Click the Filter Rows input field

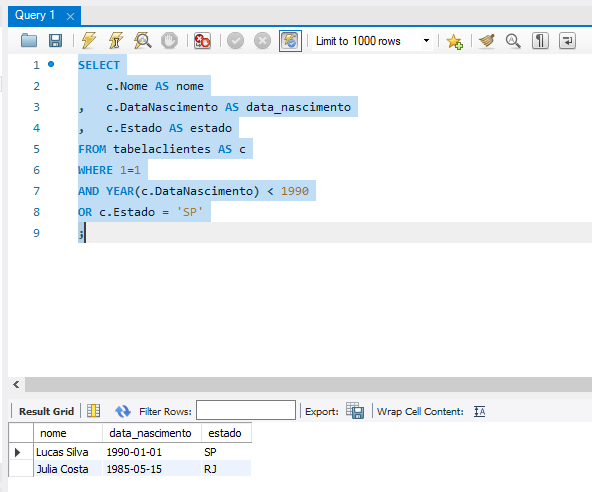[x=246, y=410]
